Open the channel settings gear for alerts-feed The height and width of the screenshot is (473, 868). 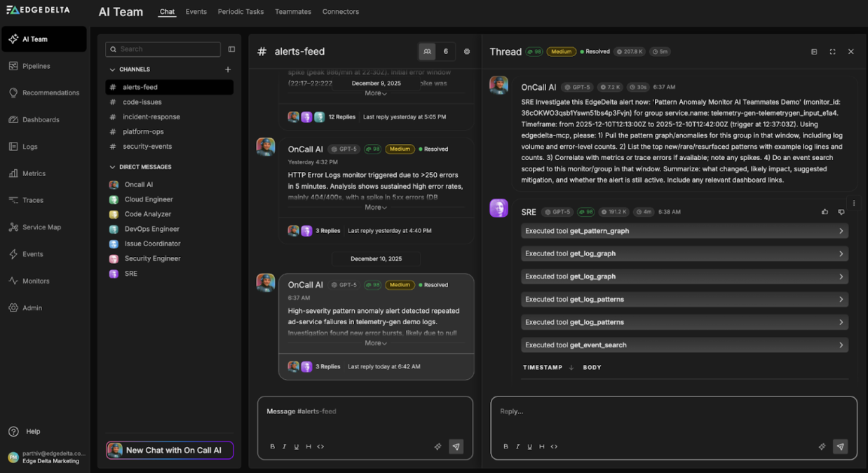point(467,51)
